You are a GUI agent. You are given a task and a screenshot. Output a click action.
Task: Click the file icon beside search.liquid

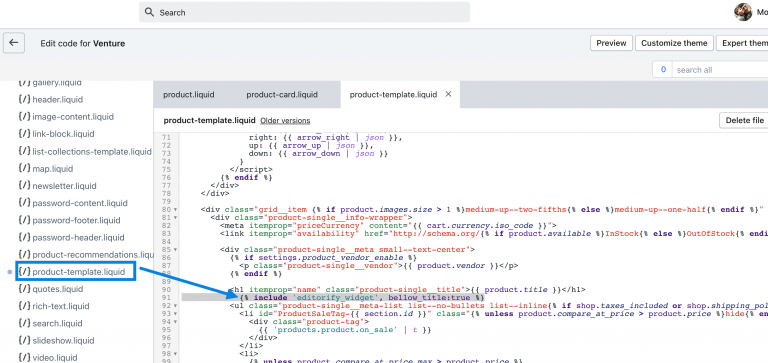[24, 323]
